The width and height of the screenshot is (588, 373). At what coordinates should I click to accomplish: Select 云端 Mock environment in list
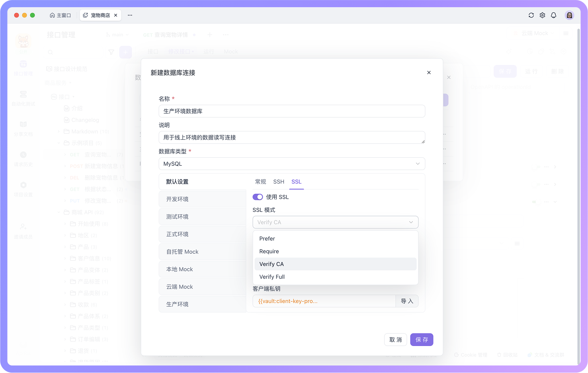pyautogui.click(x=202, y=287)
